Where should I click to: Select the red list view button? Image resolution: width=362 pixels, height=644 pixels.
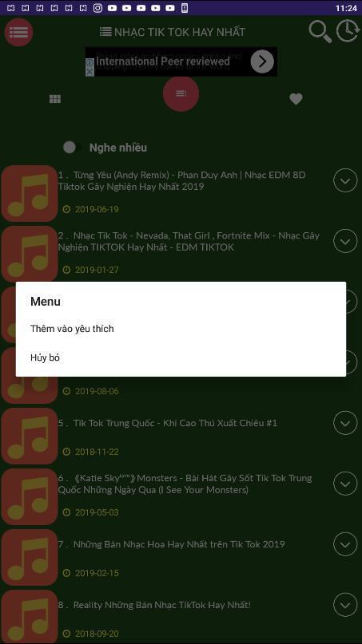click(181, 93)
